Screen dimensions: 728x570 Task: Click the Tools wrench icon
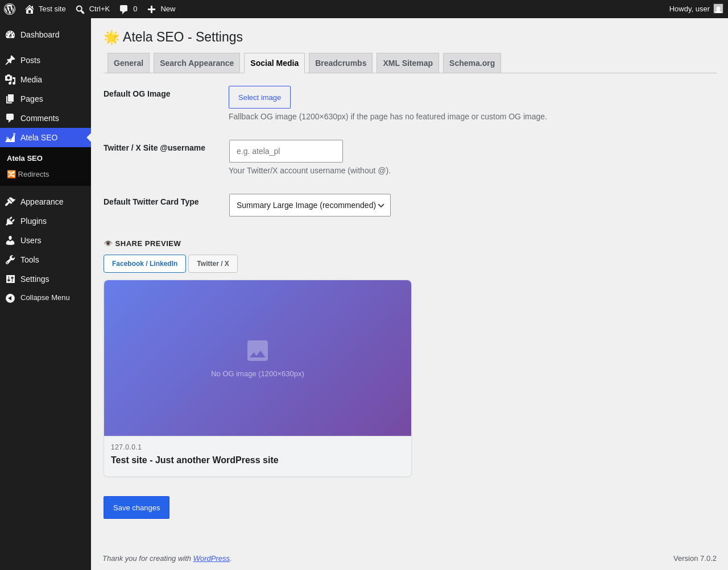[10, 260]
